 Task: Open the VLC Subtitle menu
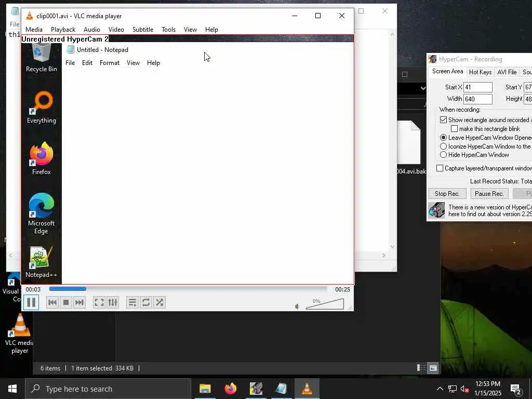click(x=143, y=30)
